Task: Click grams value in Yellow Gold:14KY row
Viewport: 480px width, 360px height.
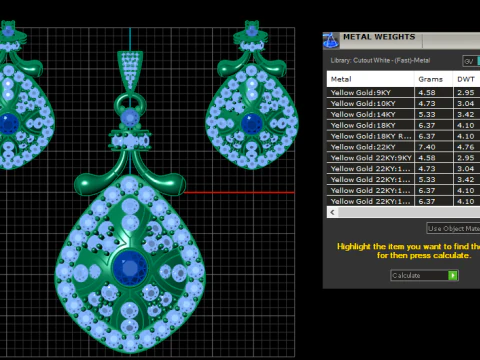Action: click(427, 115)
